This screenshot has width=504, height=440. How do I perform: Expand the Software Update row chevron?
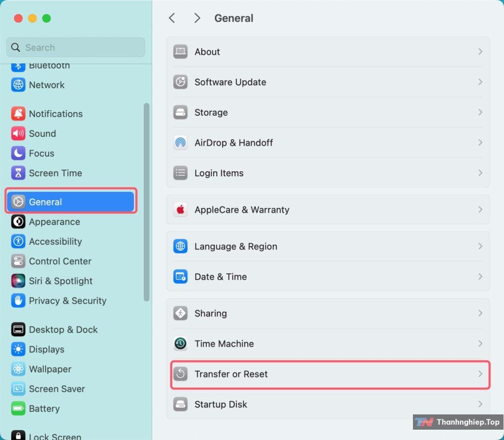tap(480, 82)
